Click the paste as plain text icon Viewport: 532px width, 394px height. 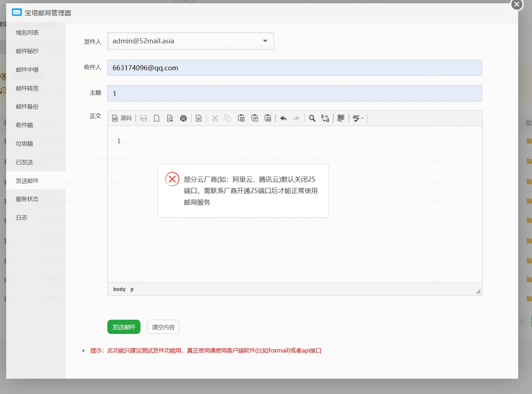pos(255,118)
